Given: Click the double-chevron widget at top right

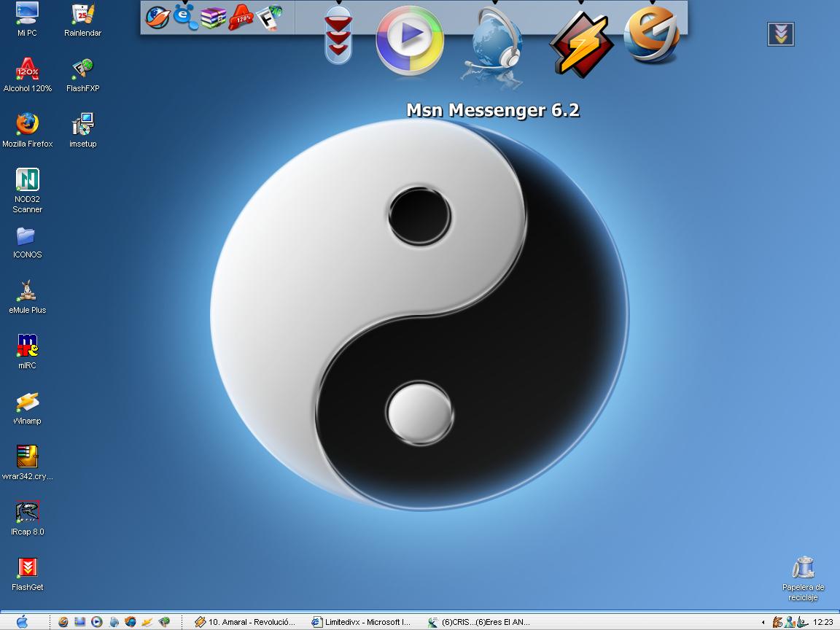Looking at the screenshot, I should point(780,34).
